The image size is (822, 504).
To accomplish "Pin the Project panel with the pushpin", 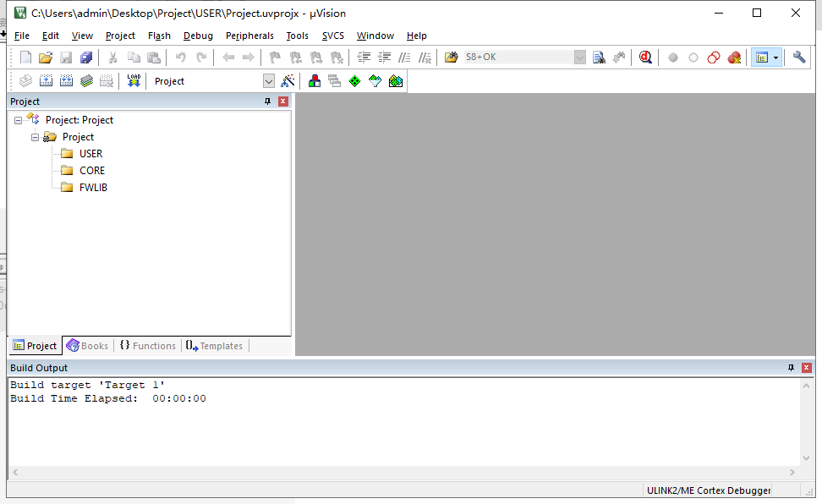I will point(267,101).
